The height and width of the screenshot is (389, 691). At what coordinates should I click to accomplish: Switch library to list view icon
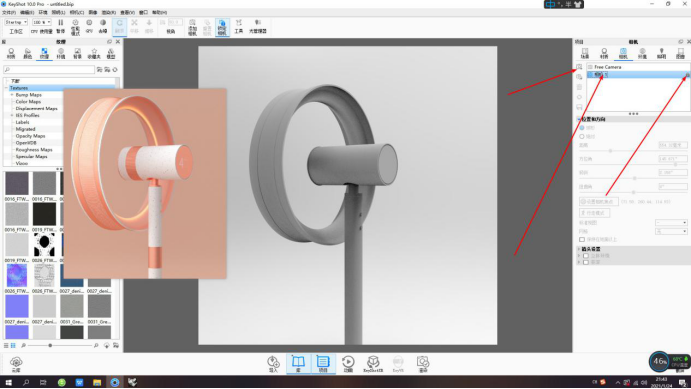click(x=6, y=345)
